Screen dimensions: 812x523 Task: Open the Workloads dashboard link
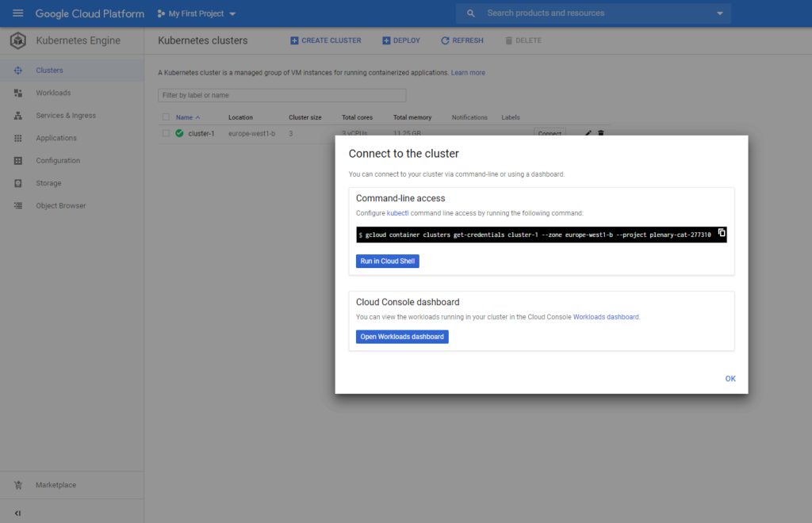[606, 317]
